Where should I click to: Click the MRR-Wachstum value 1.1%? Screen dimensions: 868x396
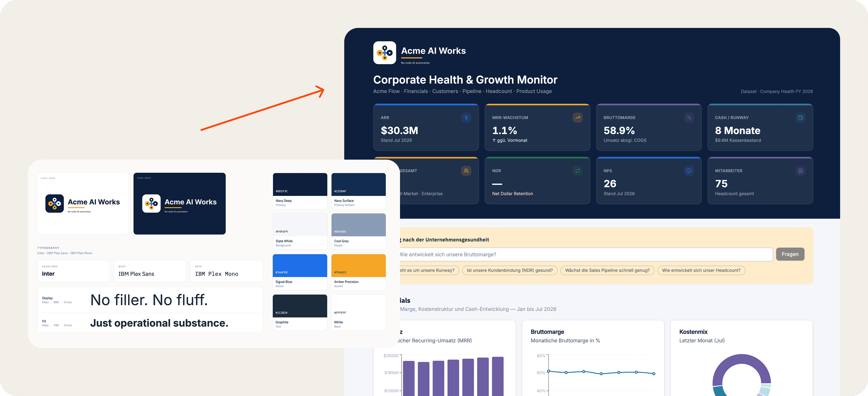(504, 130)
